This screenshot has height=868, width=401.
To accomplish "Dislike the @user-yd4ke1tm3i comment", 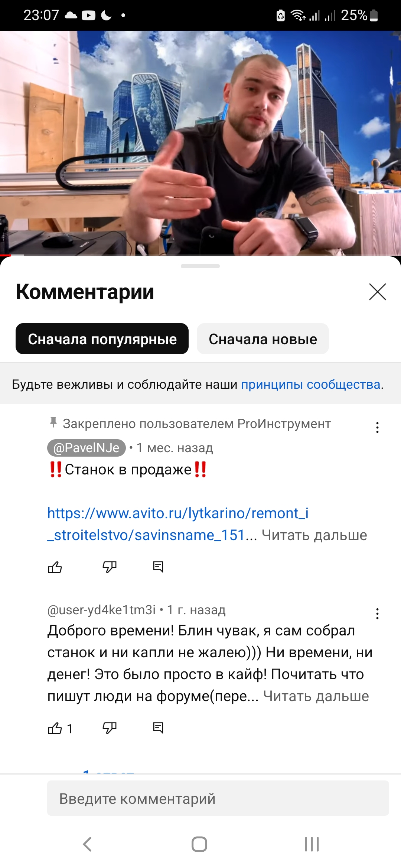I will click(x=110, y=728).
